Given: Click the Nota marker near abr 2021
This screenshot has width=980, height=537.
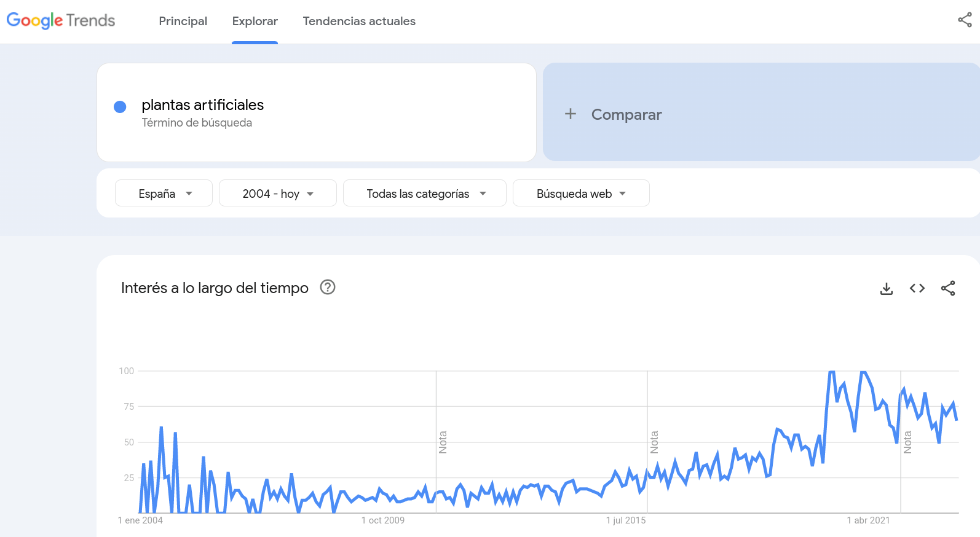Looking at the screenshot, I should coord(907,442).
